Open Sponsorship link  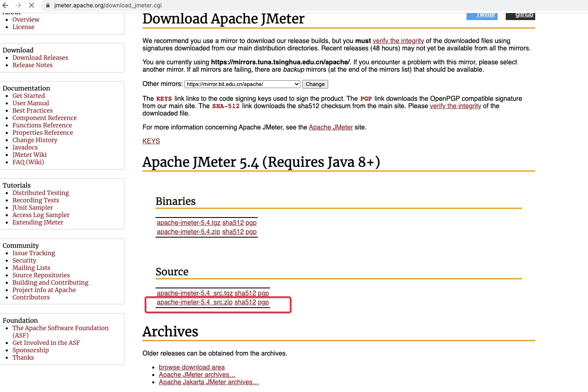coord(31,350)
